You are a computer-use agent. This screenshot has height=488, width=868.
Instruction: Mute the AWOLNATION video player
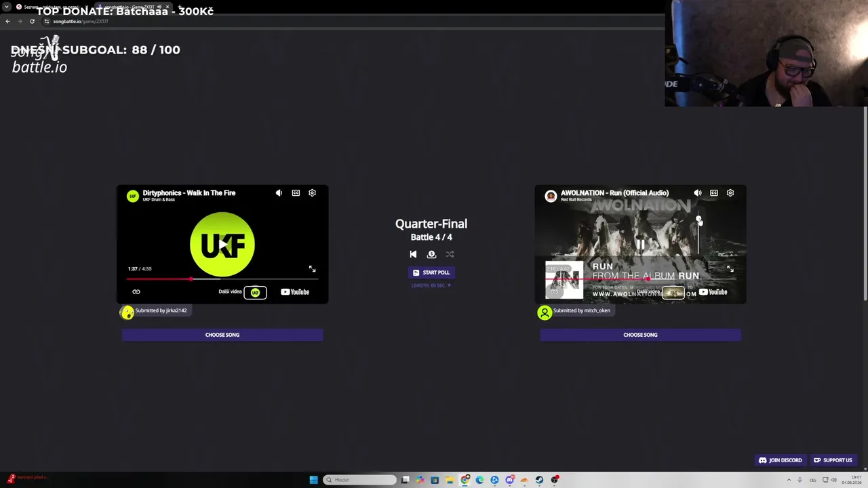point(697,193)
